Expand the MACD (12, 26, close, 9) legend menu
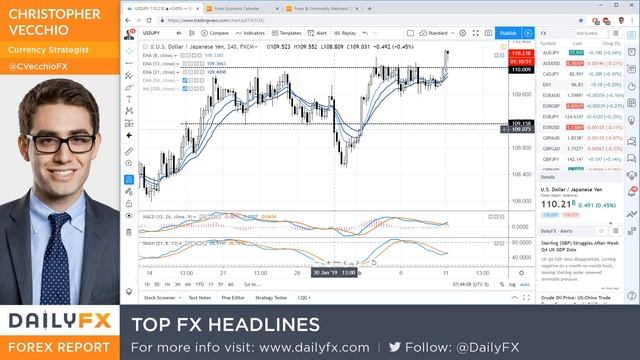 tap(195, 217)
